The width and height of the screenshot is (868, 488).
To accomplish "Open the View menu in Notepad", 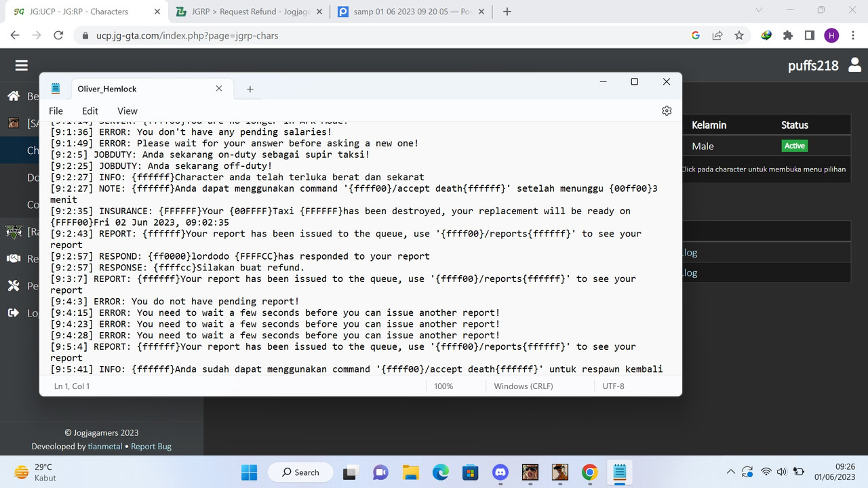I will (x=127, y=111).
